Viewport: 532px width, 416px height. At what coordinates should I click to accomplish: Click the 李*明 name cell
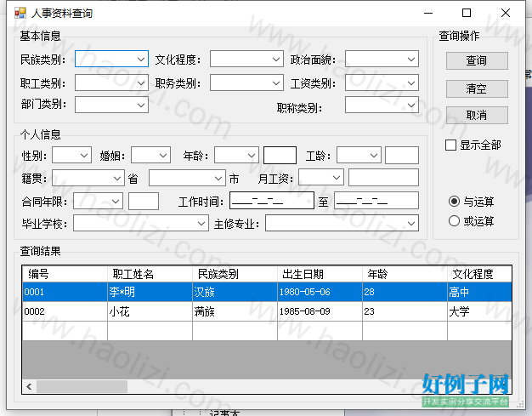coord(150,292)
